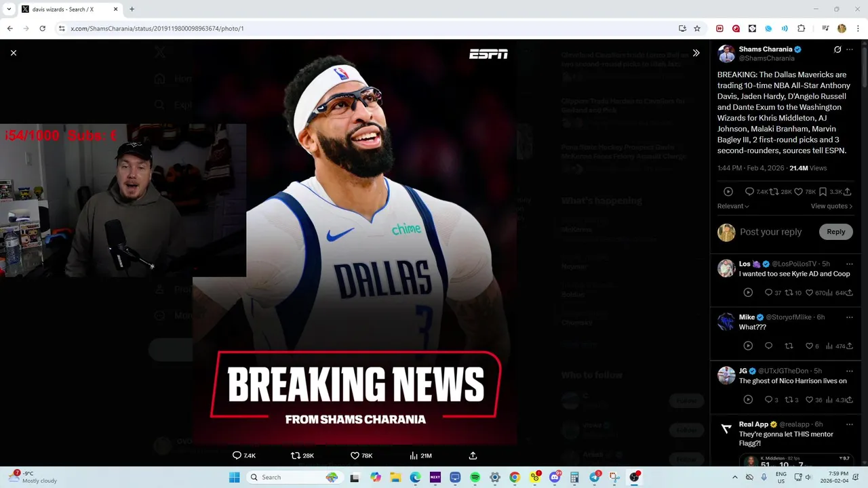Screen dimensions: 868x488
Task: View 21M analytics icon below the photo
Action: point(414,455)
